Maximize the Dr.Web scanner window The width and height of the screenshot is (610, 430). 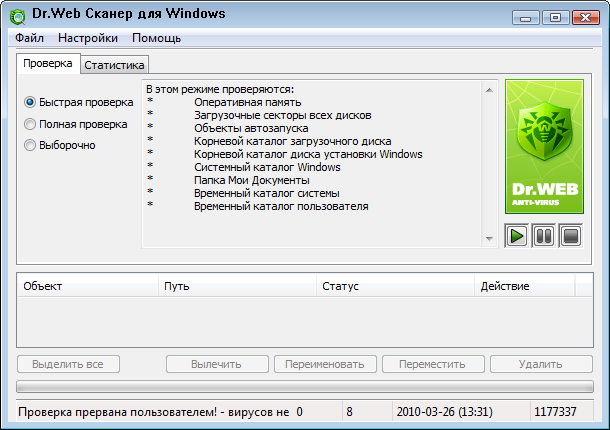pyautogui.click(x=556, y=18)
